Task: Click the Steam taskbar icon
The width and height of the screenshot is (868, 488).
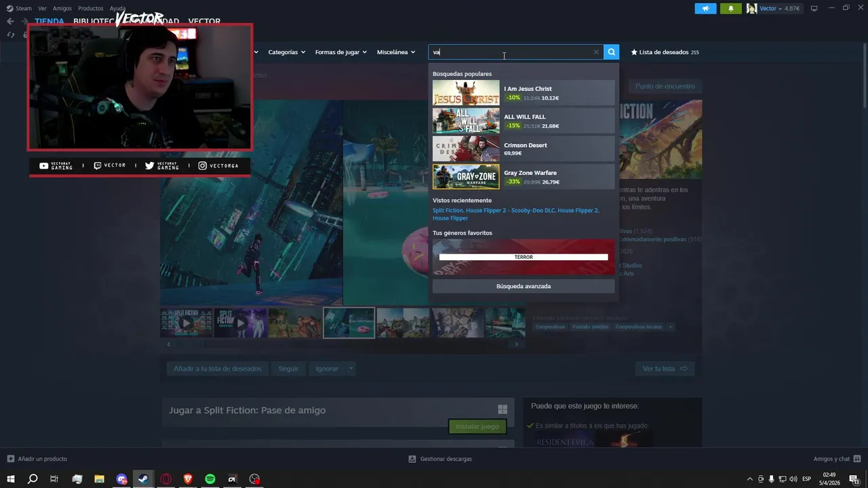Action: point(143,479)
